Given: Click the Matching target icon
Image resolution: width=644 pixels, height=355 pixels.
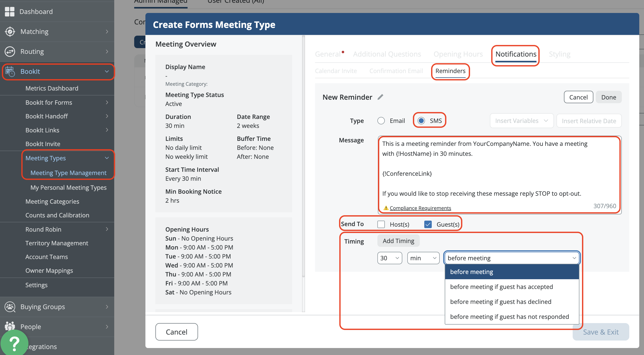Looking at the screenshot, I should (x=10, y=31).
